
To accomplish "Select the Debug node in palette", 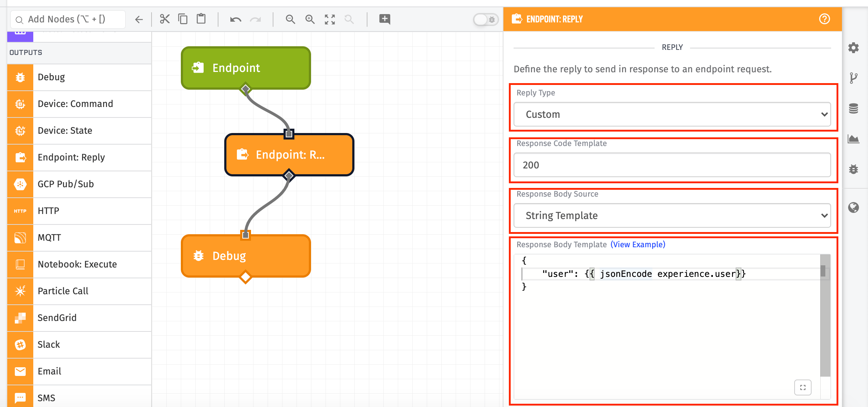I will pyautogui.click(x=79, y=77).
